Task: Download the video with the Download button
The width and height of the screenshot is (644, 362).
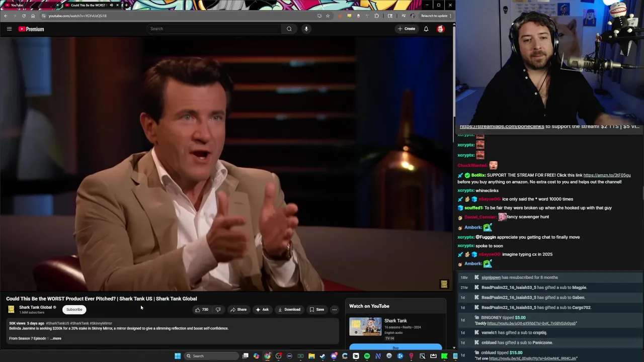Action: pos(289,310)
